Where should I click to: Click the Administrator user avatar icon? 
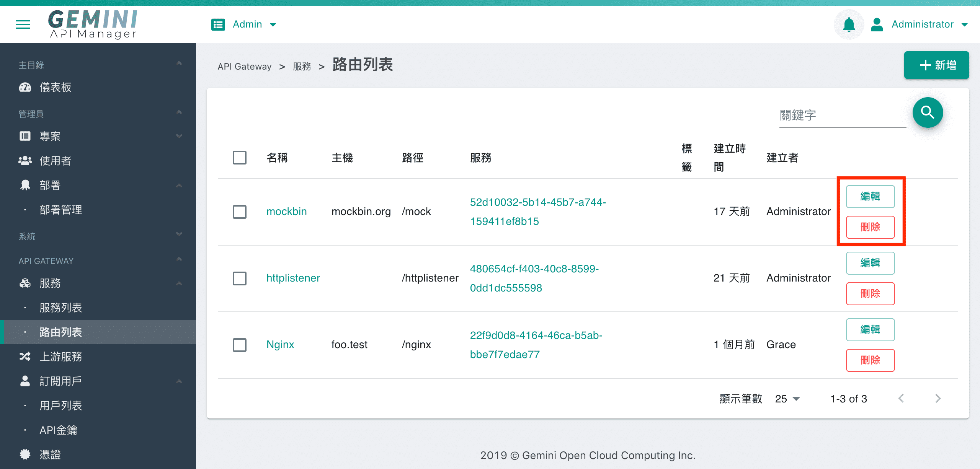[x=877, y=24]
